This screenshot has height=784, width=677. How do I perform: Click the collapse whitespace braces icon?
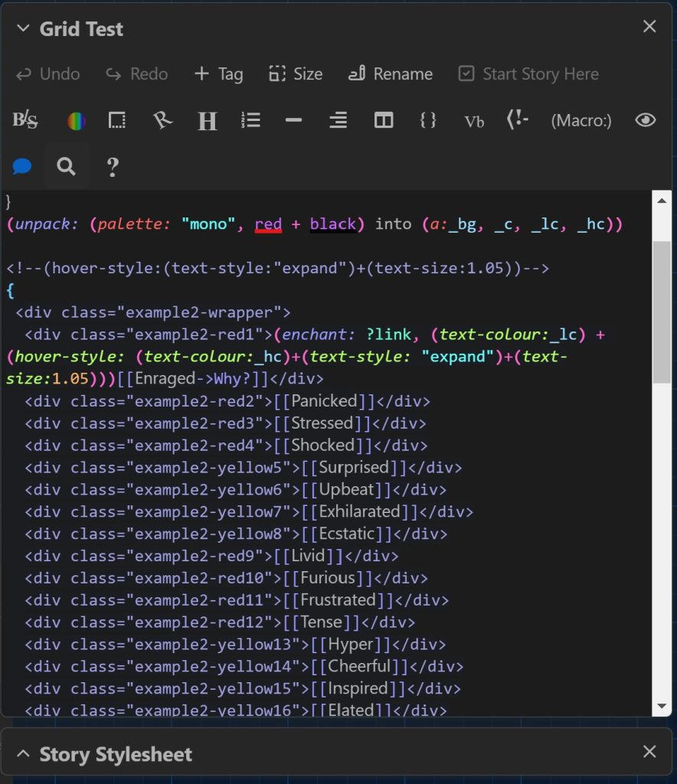pyautogui.click(x=428, y=120)
